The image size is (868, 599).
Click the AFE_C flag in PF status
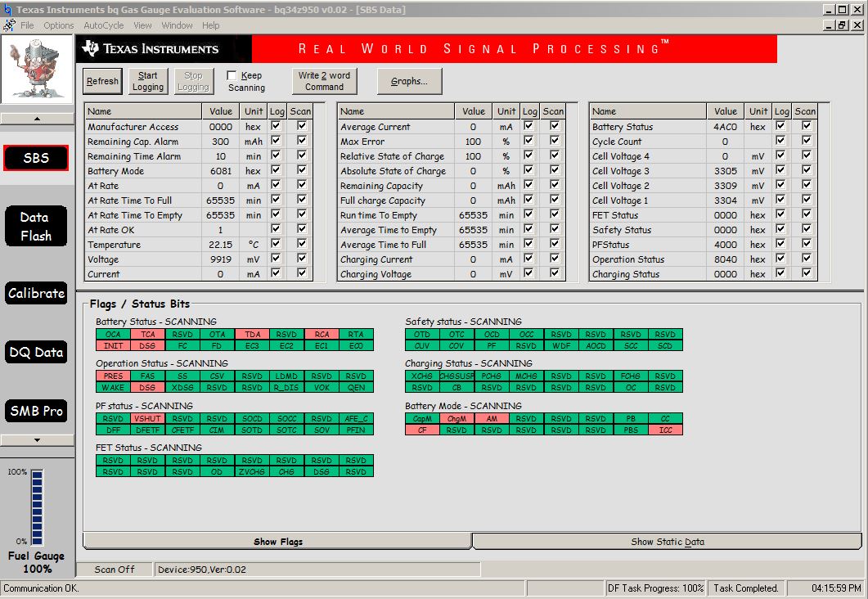(357, 418)
